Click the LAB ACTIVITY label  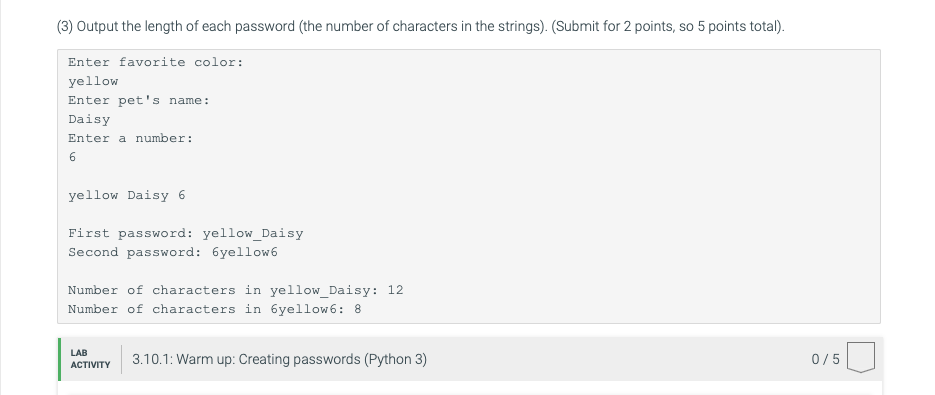[90, 359]
